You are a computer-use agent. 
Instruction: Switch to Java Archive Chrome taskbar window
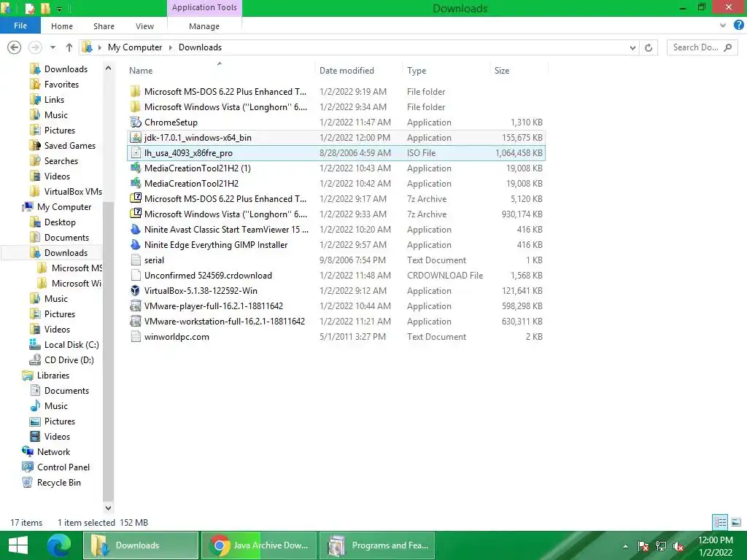[259, 545]
